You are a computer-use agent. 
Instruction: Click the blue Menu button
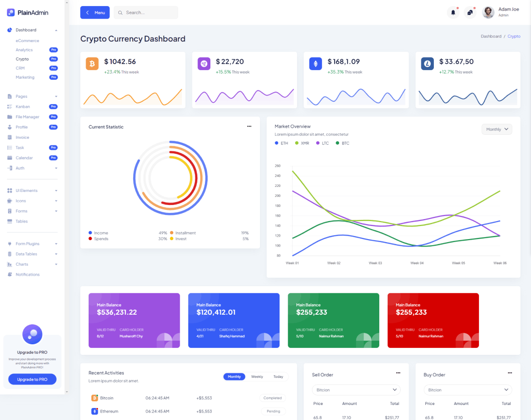[x=95, y=13]
